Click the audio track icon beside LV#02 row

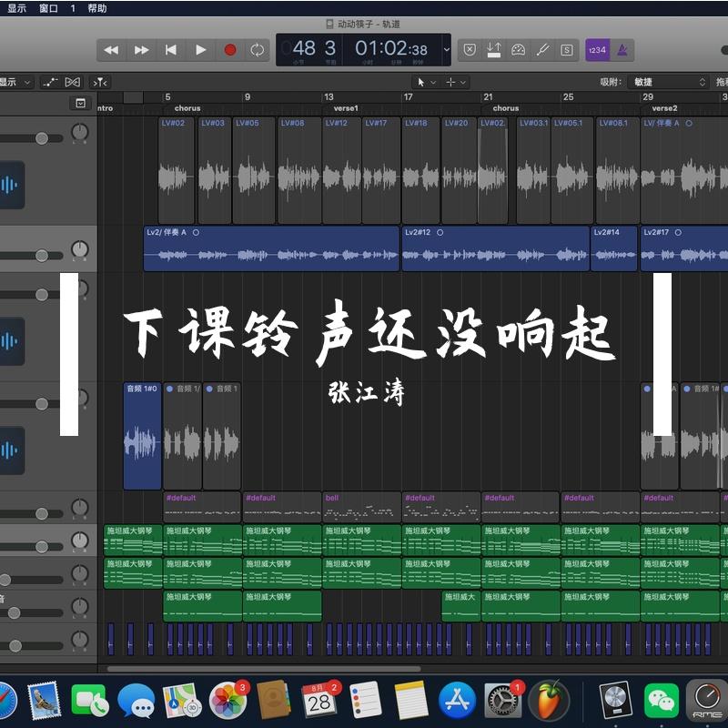(10, 185)
